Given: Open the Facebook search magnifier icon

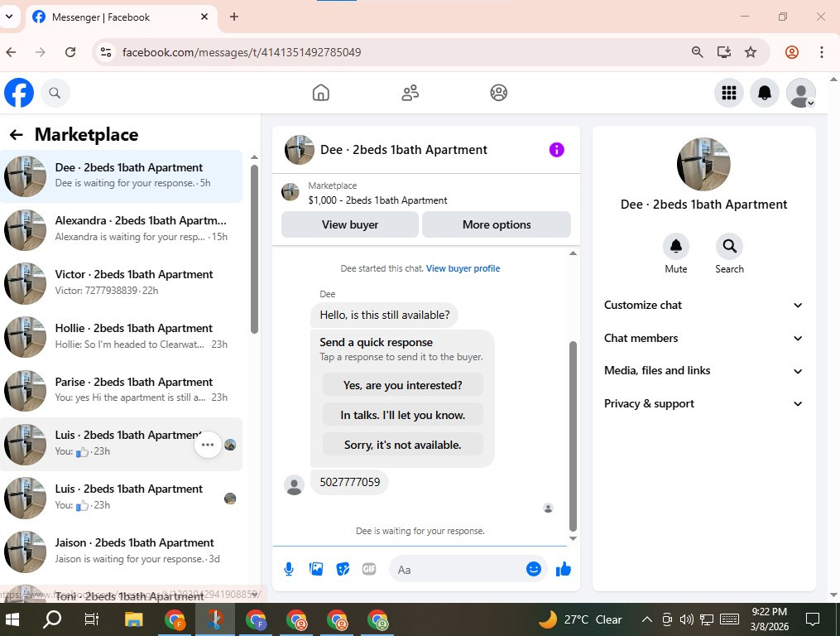Looking at the screenshot, I should click(55, 93).
